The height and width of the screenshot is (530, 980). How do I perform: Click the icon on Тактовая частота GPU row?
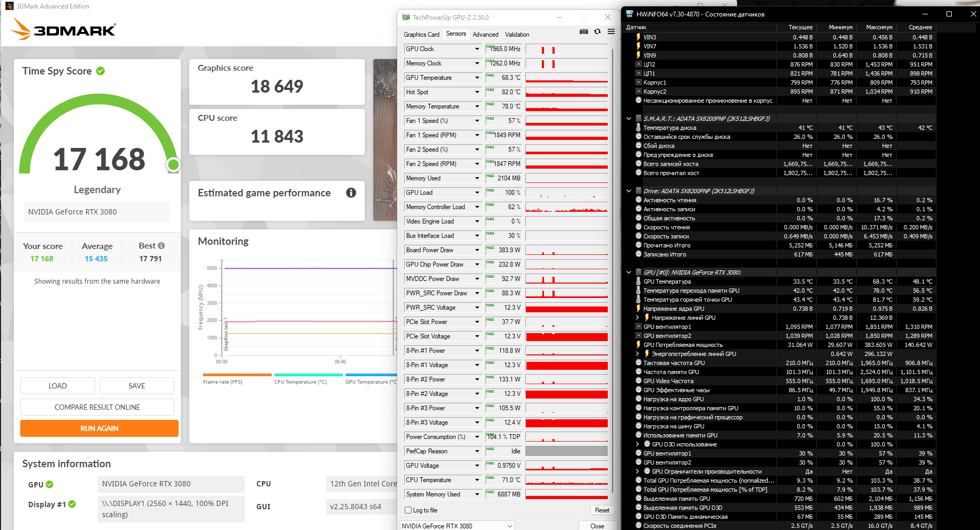coord(639,363)
